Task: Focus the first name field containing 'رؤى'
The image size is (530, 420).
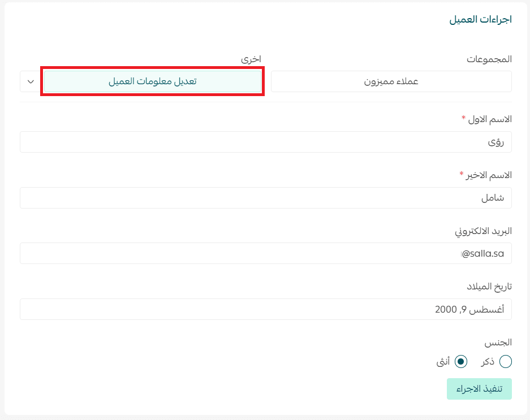Action: tap(265, 142)
